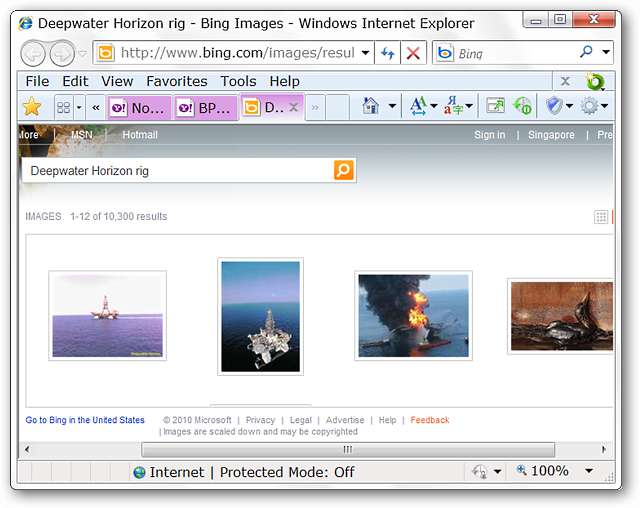Click the Singapore region link
Viewport: 640px width, 508px height.
coord(551,135)
